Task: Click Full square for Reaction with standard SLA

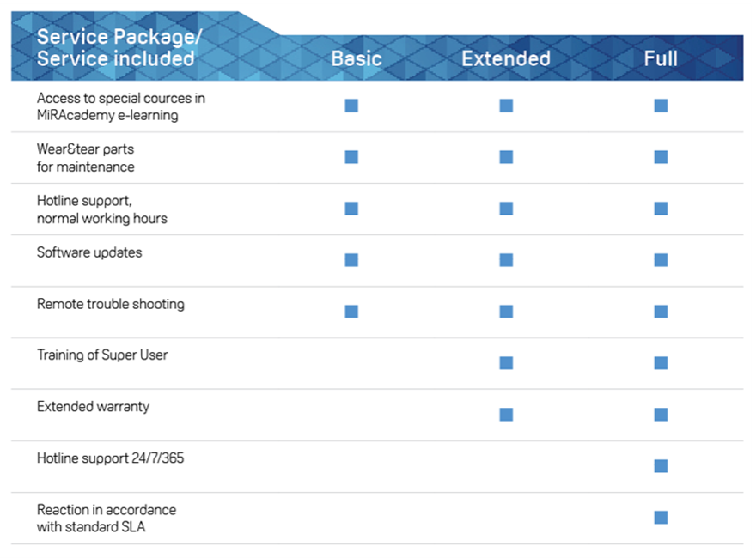Action: point(661,518)
